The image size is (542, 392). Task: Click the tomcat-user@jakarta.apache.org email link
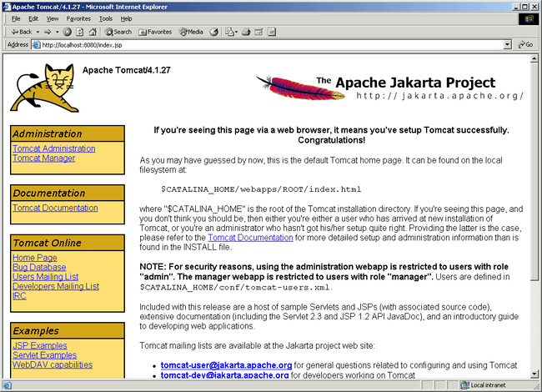pos(227,365)
